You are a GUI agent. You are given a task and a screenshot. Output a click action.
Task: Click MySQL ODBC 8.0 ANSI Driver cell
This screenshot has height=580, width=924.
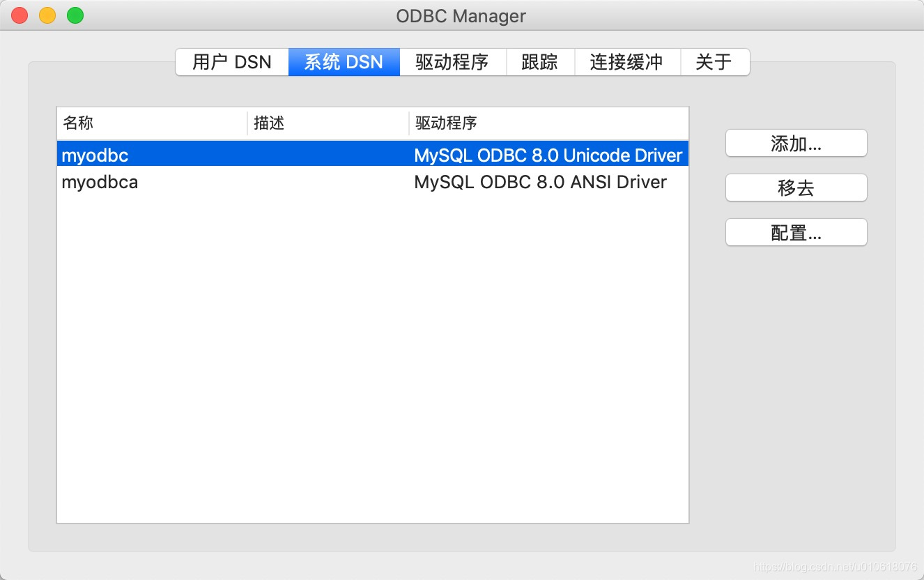[x=540, y=182]
